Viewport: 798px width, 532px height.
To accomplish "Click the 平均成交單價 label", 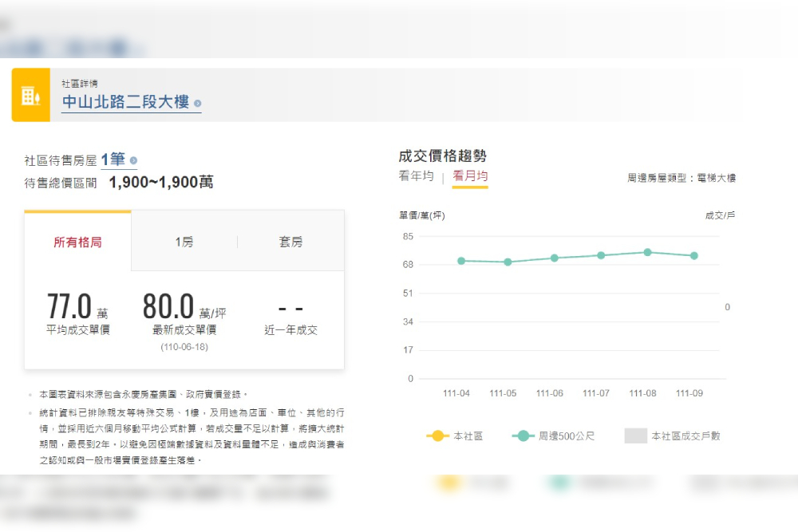I will (78, 330).
